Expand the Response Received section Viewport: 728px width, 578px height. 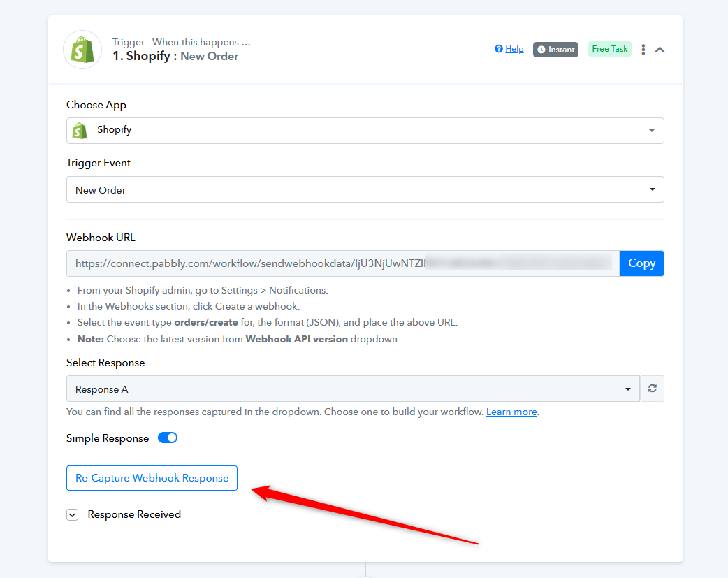point(73,515)
